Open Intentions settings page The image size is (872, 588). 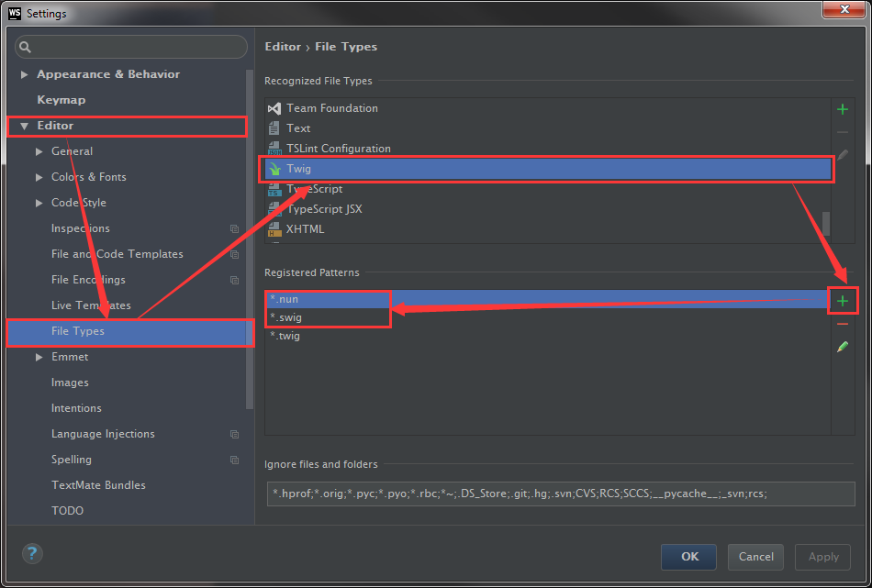tap(76, 408)
